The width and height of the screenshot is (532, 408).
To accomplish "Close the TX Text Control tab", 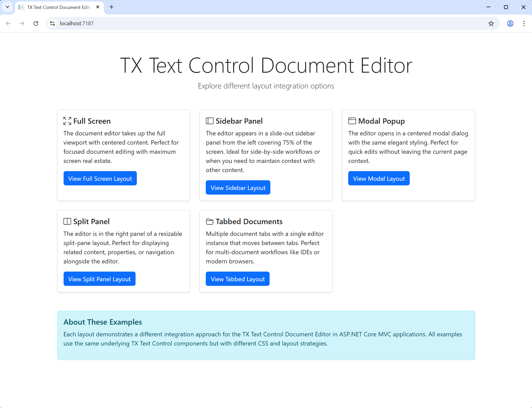I will tap(98, 7).
